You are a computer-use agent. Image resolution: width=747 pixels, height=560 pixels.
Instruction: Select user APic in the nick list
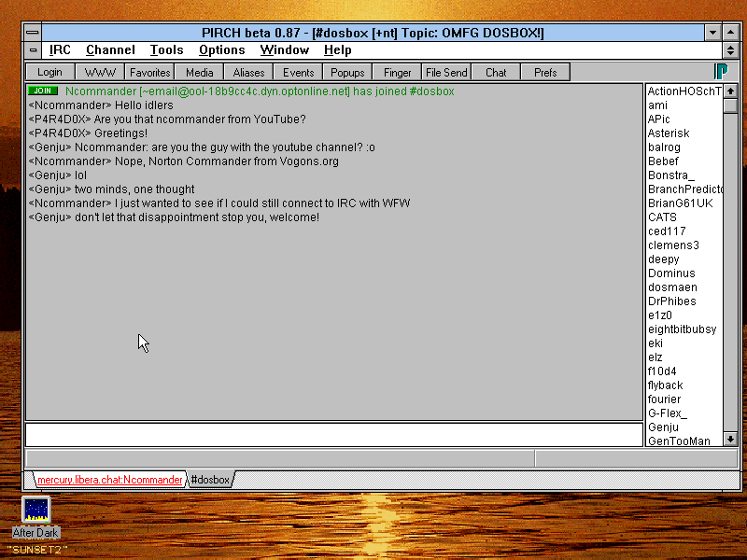(x=684, y=119)
